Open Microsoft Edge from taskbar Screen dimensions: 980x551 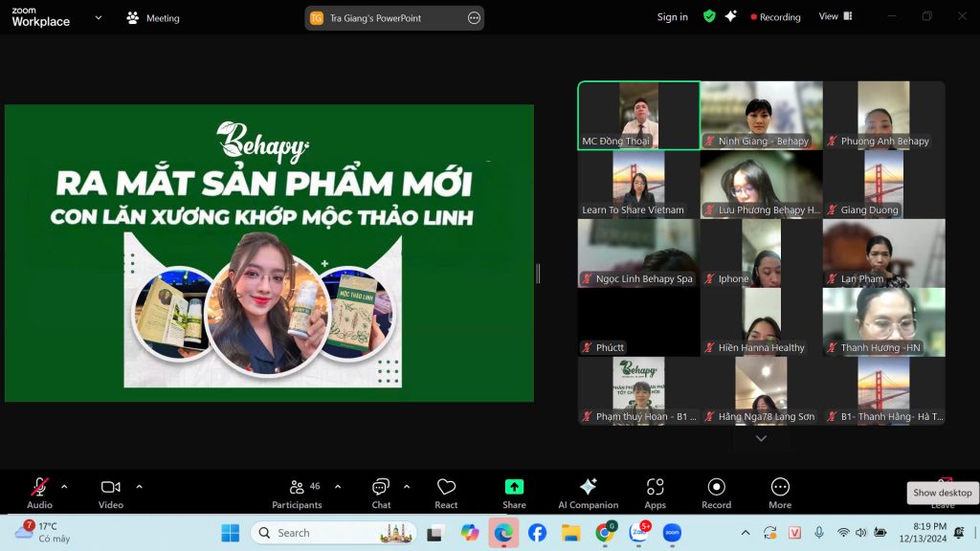click(503, 533)
